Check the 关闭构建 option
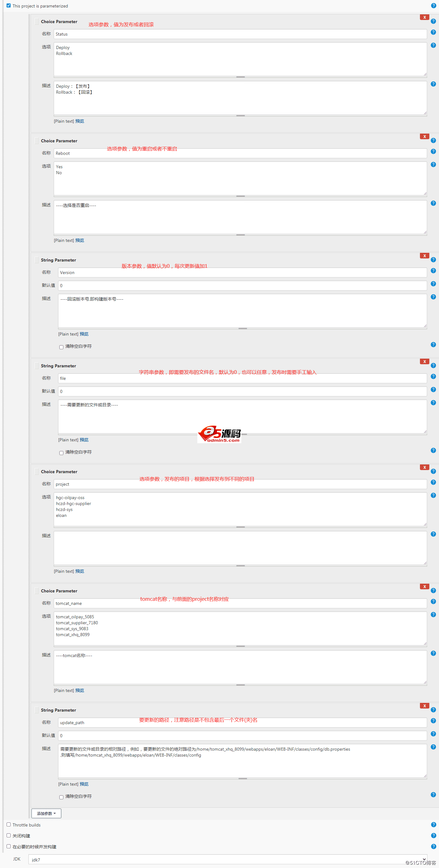439x868 pixels. 8,835
